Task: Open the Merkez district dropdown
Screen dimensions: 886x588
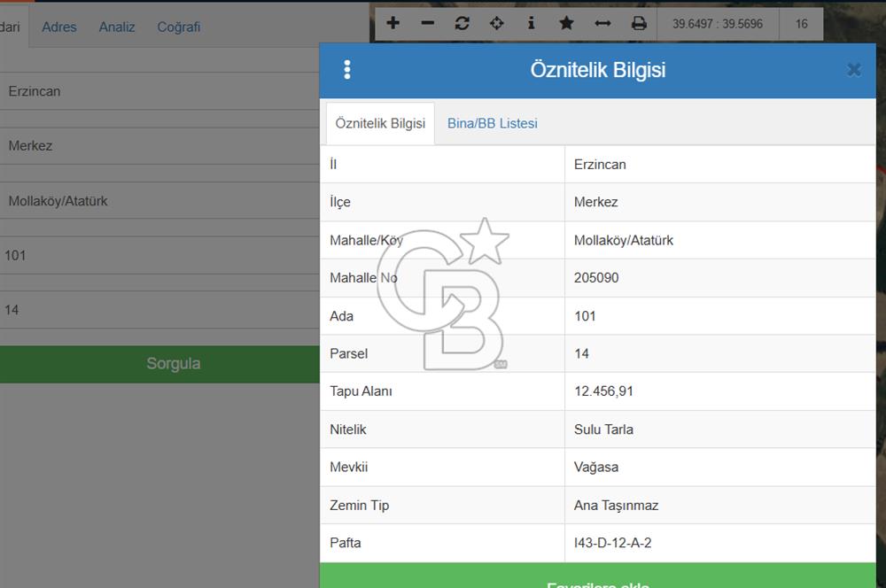Action: click(159, 146)
